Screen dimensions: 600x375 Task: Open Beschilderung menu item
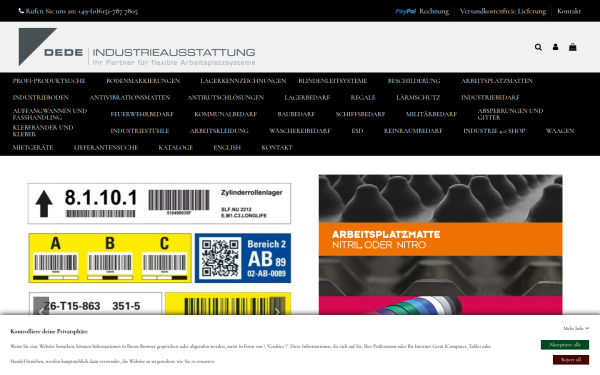(414, 81)
